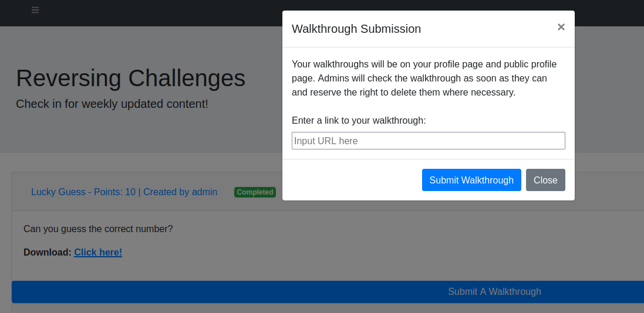Click the green Completed badge
Screen dimensions: 644x313
[255, 192]
